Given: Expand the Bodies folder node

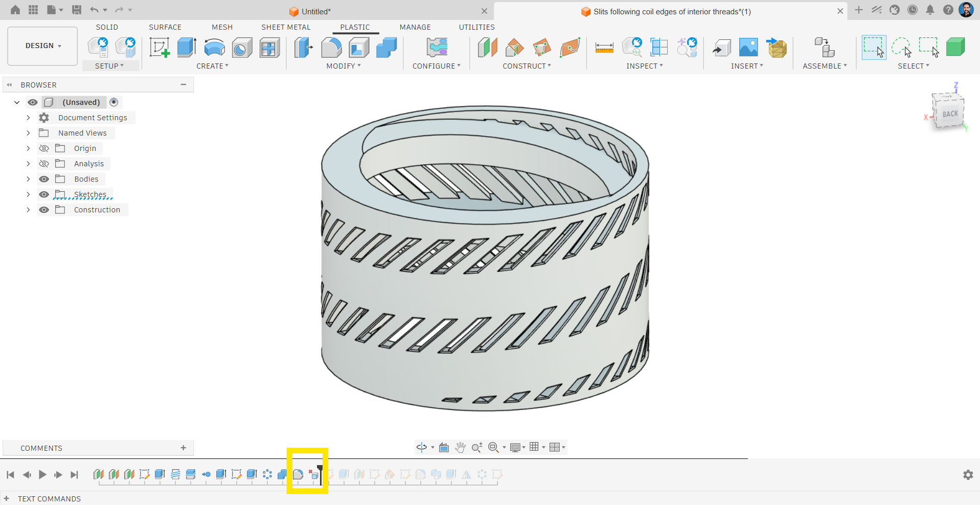Looking at the screenshot, I should click(x=28, y=179).
